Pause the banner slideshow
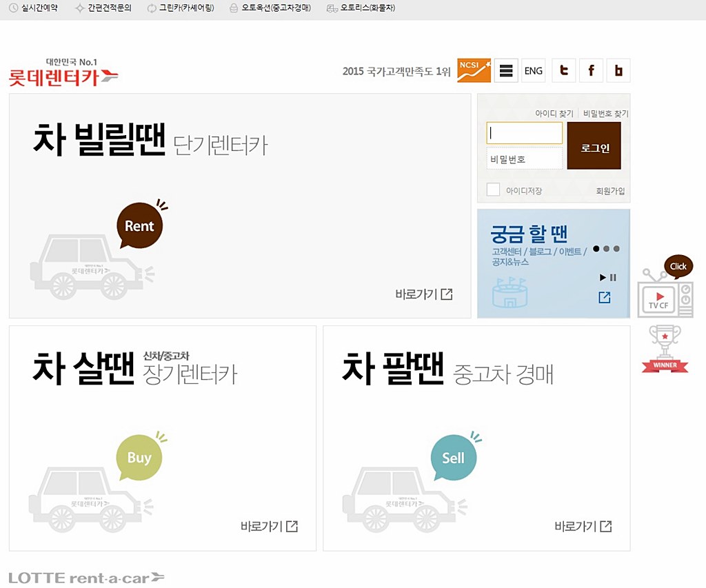This screenshot has height=588, width=706. tap(613, 277)
